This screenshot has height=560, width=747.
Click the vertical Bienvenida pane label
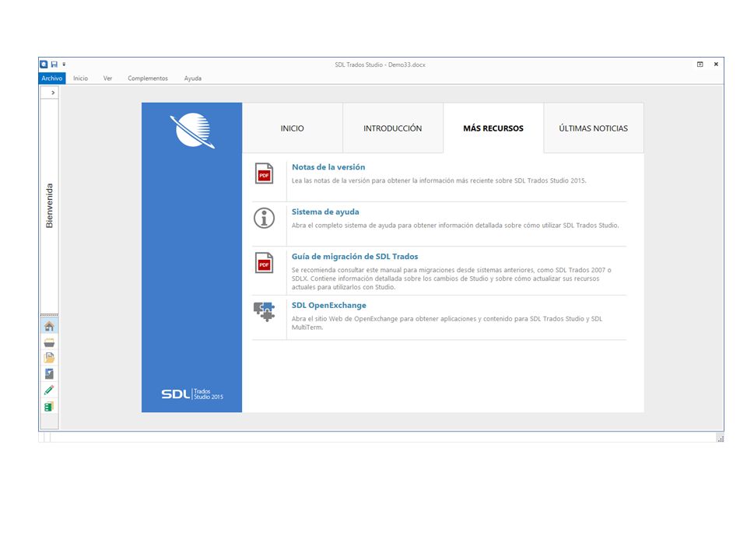(x=49, y=205)
